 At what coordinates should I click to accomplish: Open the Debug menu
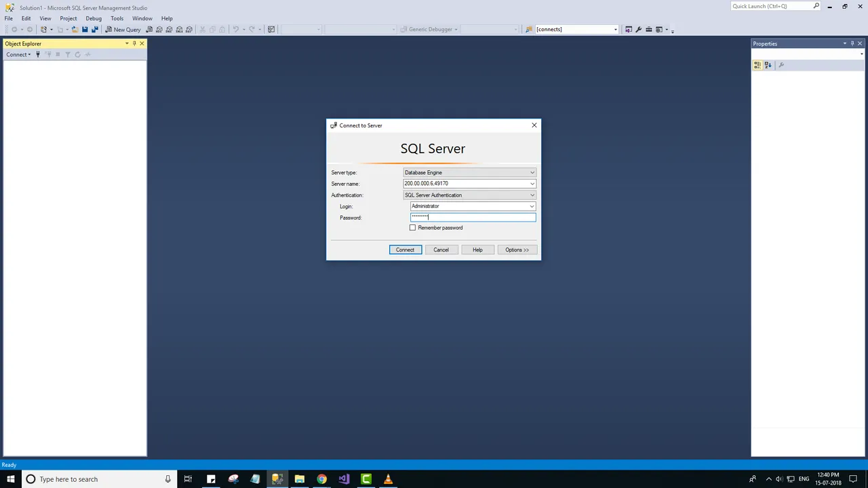[94, 18]
